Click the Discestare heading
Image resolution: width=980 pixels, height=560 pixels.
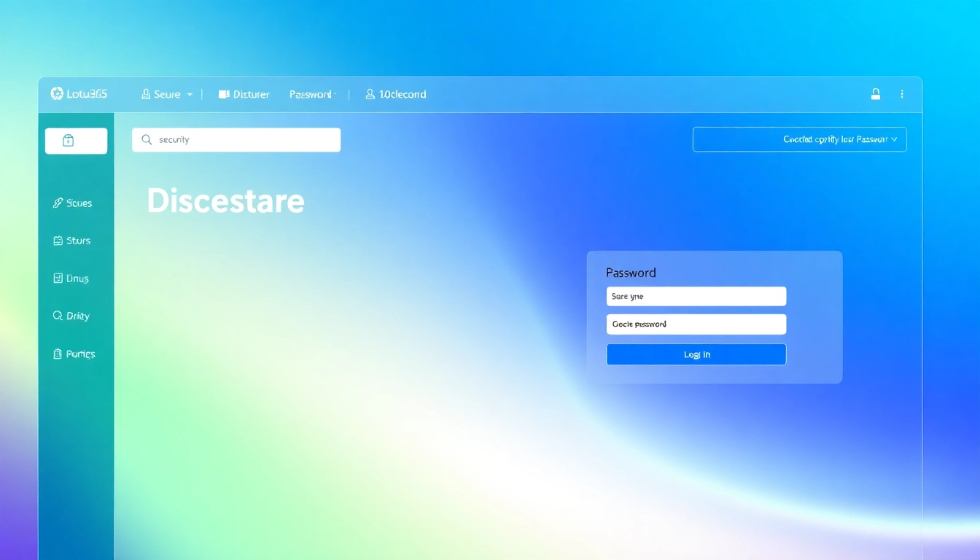(x=225, y=201)
